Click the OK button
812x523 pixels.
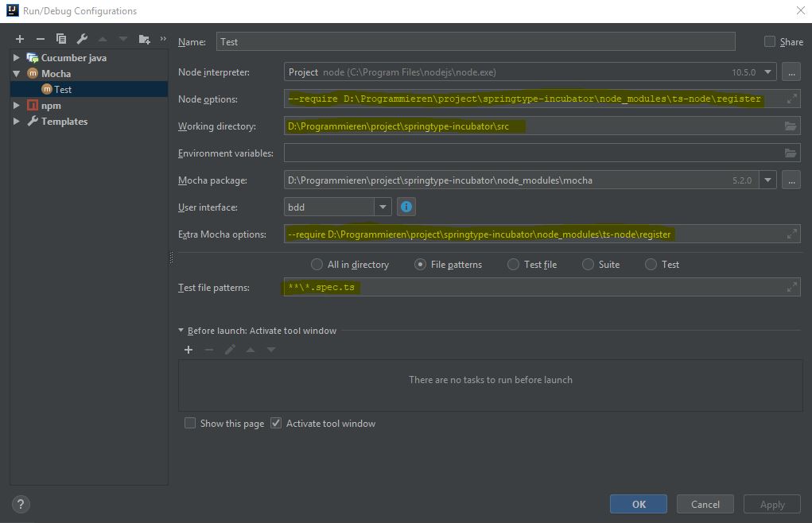coord(639,505)
